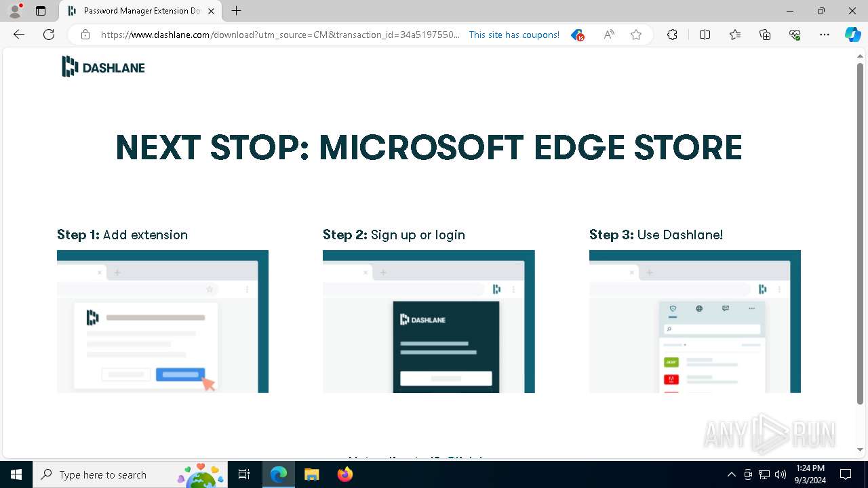Click the Step 2 Sign up or login illustration
868x488 pixels.
(x=429, y=321)
